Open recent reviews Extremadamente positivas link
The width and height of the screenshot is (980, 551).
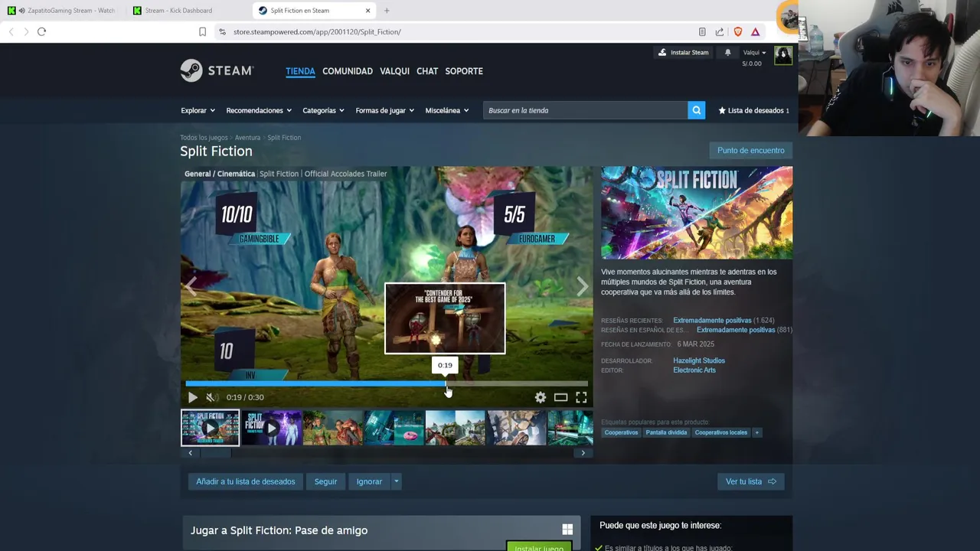coord(712,321)
